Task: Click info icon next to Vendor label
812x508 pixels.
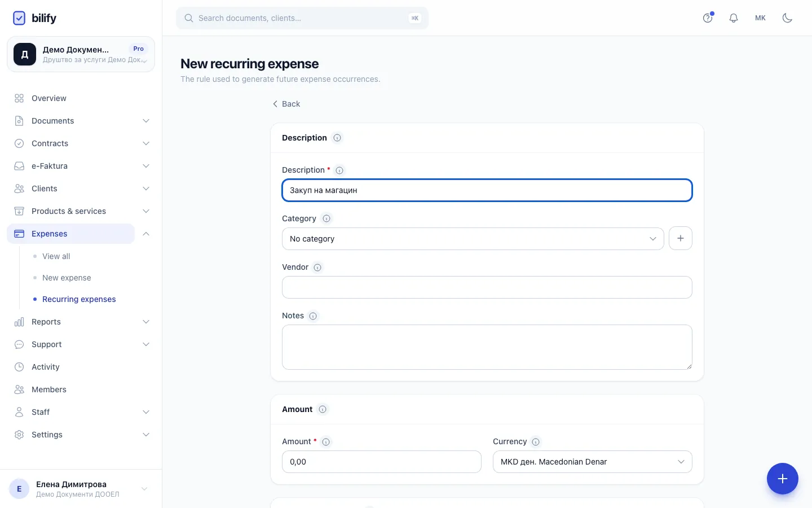Action: coord(317,268)
